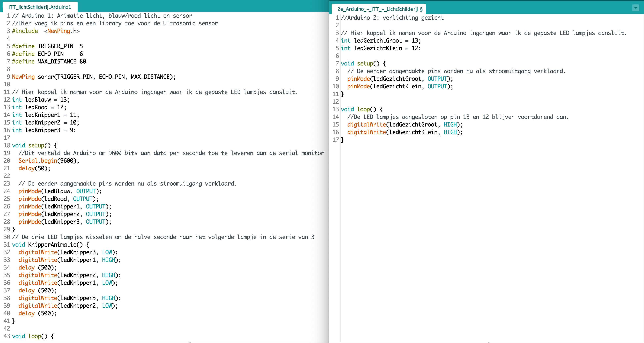
Task: Click the closing brace on right window line 11
Action: click(343, 94)
